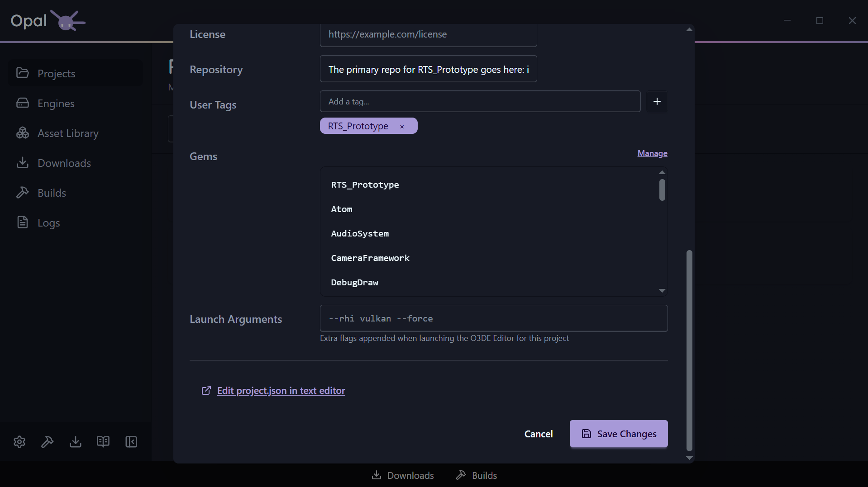
Task: Open the documentation book icon
Action: (x=103, y=442)
